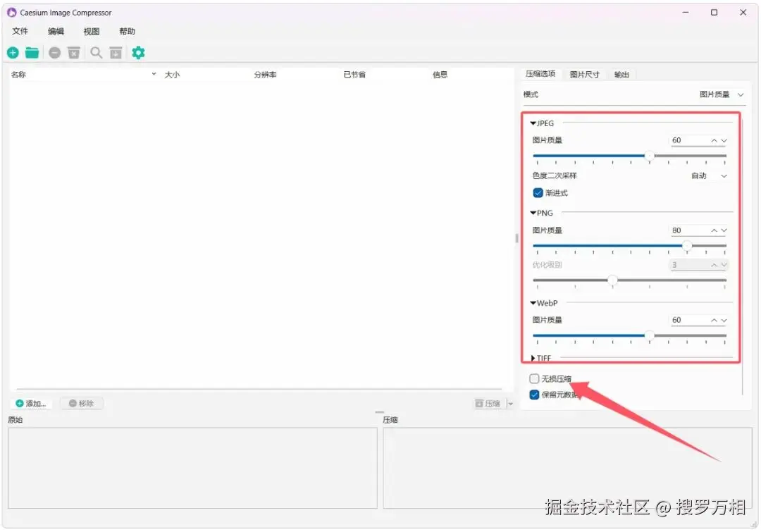Image resolution: width=761 pixels, height=532 pixels.
Task: Decrease WebP 图片质量 with down arrow
Action: (x=724, y=321)
